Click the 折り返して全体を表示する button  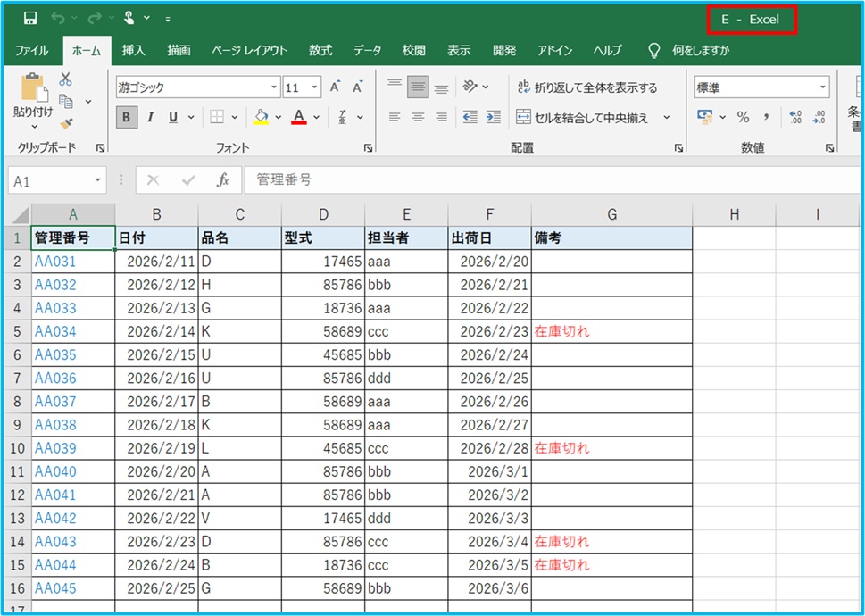[x=586, y=87]
